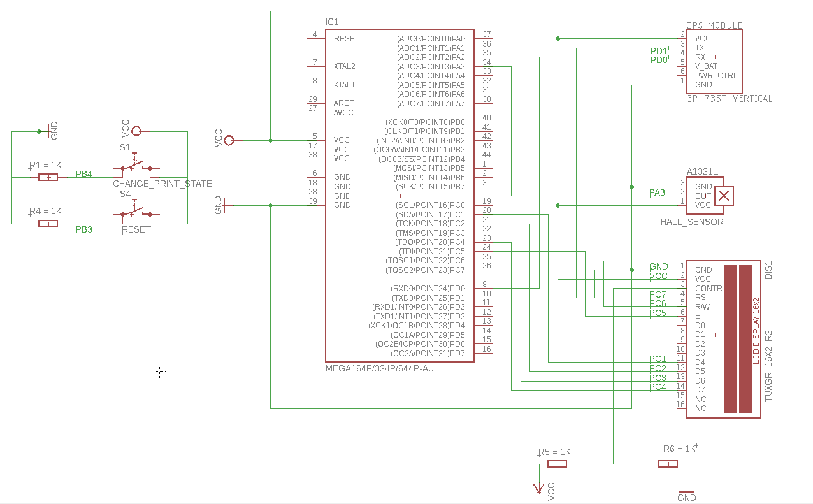This screenshot has width=813, height=504.
Task: Select the PWR_CTRL pin on GPS module
Action: 716,75
